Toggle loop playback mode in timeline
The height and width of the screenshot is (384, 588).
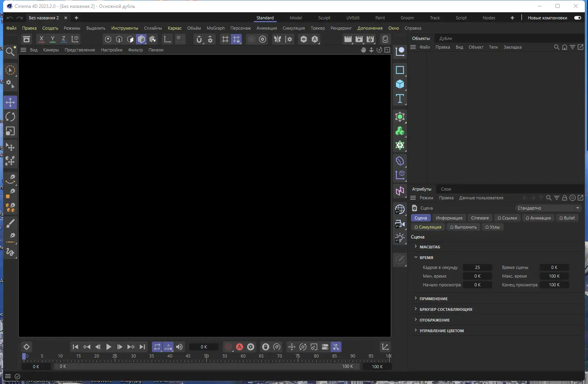(x=157, y=347)
